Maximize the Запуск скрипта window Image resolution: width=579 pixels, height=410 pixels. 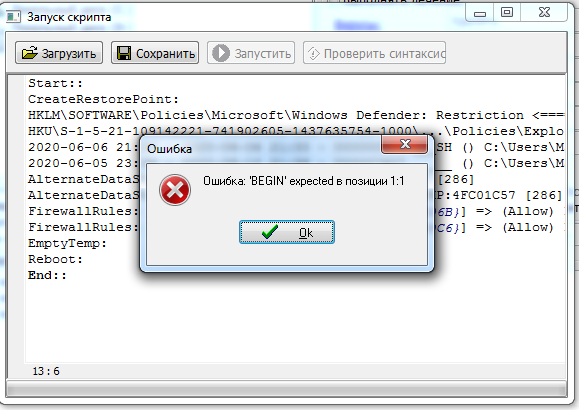click(507, 13)
